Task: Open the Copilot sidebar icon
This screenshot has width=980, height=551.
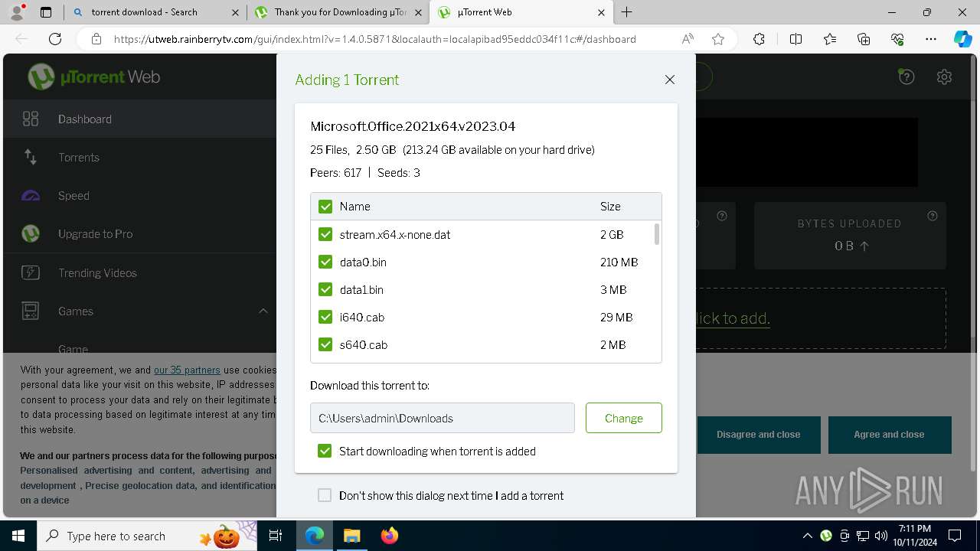Action: (962, 39)
